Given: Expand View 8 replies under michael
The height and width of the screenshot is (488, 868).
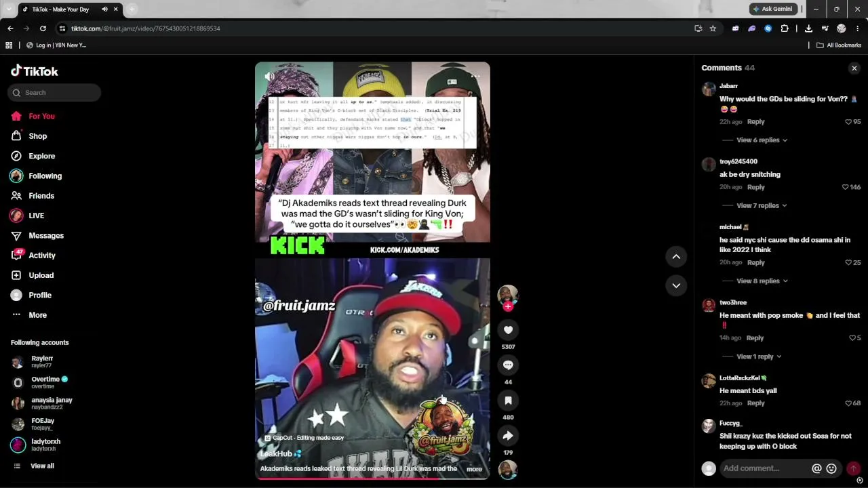Looking at the screenshot, I should 762,281.
